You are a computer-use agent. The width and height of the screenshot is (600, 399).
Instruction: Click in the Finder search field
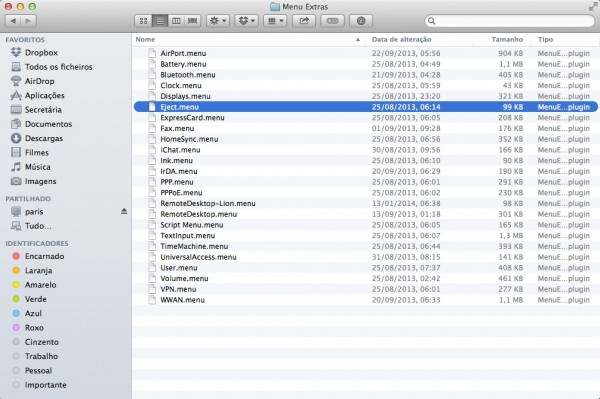[x=510, y=21]
